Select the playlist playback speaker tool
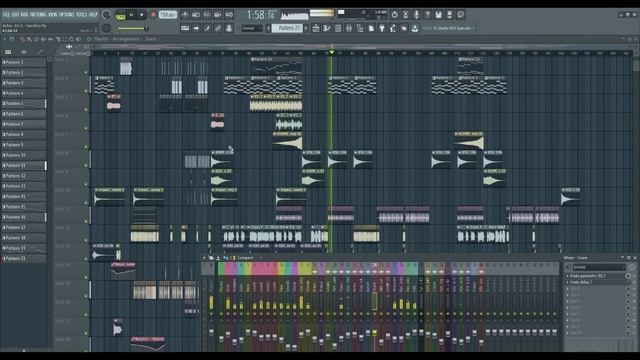 coord(78,39)
